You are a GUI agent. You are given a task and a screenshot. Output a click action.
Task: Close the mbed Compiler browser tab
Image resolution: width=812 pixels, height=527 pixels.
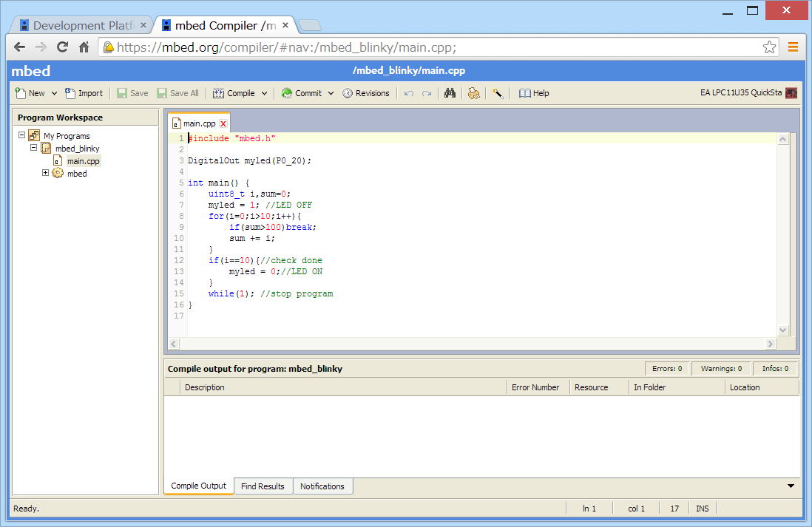[285, 25]
